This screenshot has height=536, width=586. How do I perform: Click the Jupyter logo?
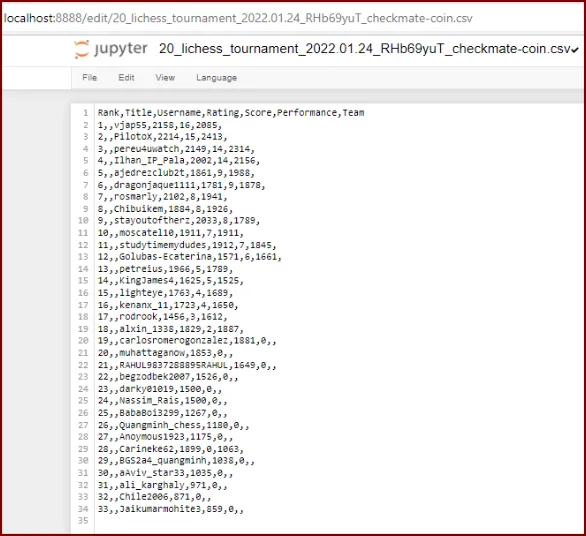(111, 49)
